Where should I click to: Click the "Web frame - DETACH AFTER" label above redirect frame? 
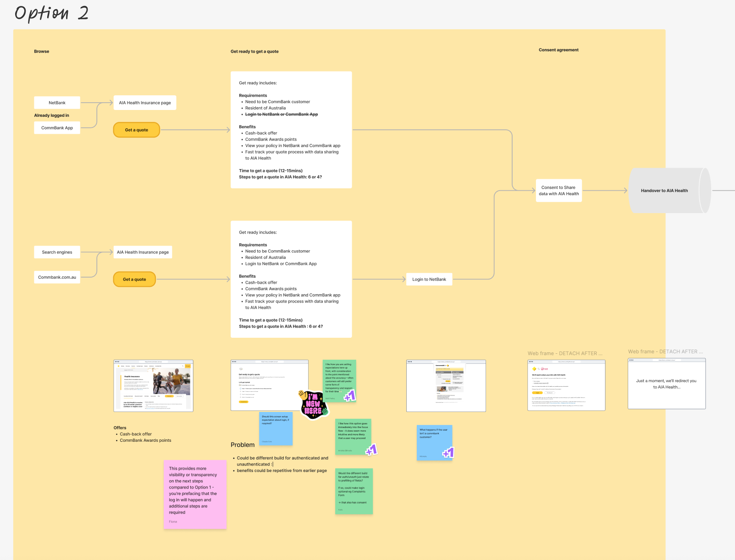[x=665, y=351]
